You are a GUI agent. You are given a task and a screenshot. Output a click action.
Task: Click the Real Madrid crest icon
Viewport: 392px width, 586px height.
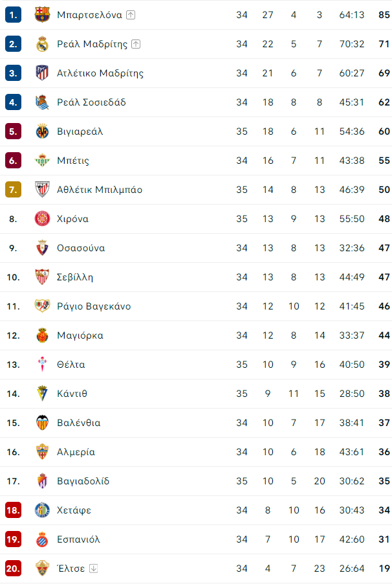click(x=42, y=44)
